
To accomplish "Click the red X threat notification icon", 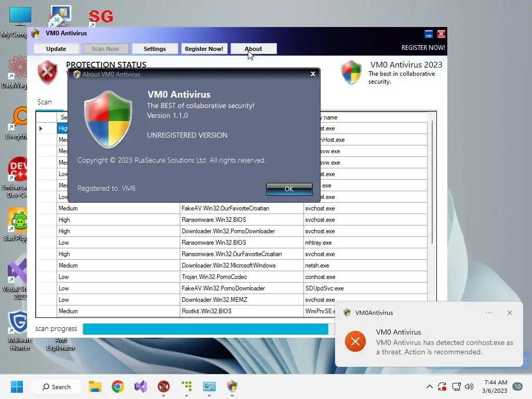I will (355, 341).
